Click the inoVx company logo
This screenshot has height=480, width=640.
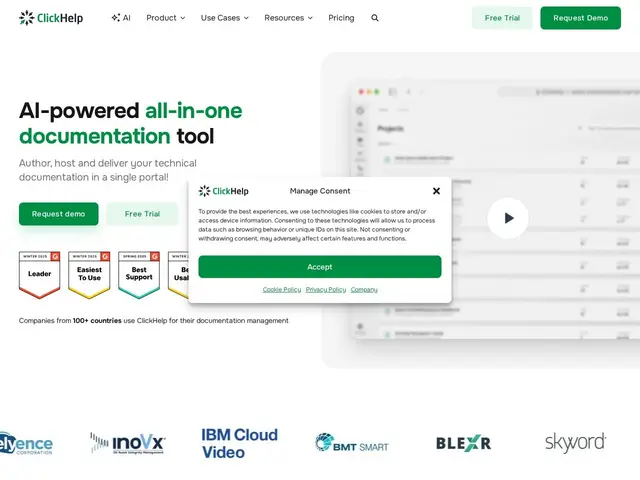tap(127, 443)
